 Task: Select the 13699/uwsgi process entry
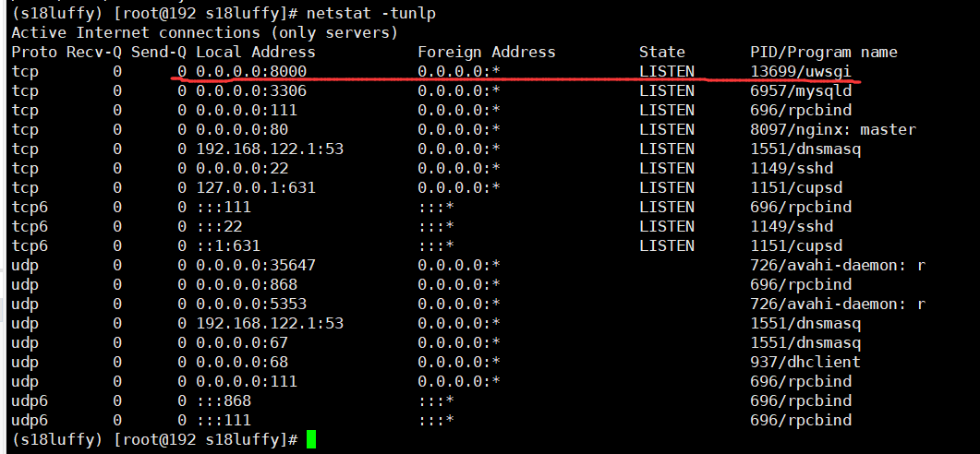(801, 71)
